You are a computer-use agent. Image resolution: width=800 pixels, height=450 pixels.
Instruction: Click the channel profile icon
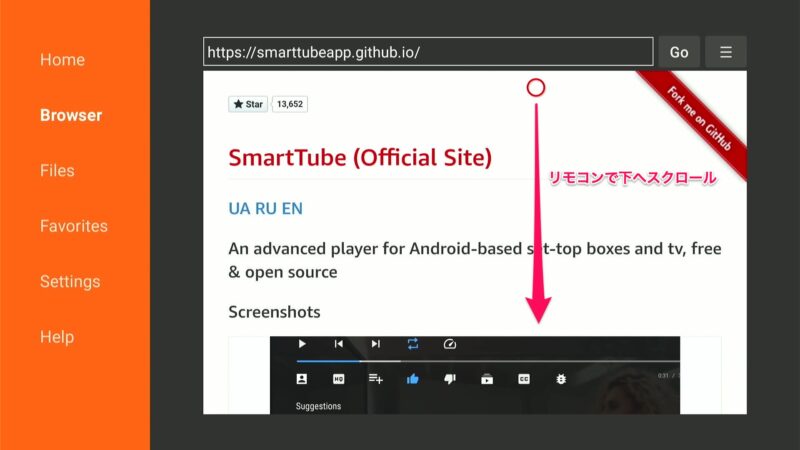302,379
